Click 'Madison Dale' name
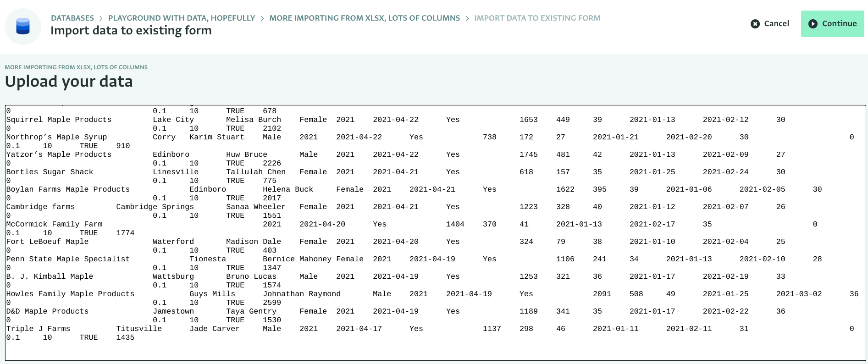 pos(254,242)
